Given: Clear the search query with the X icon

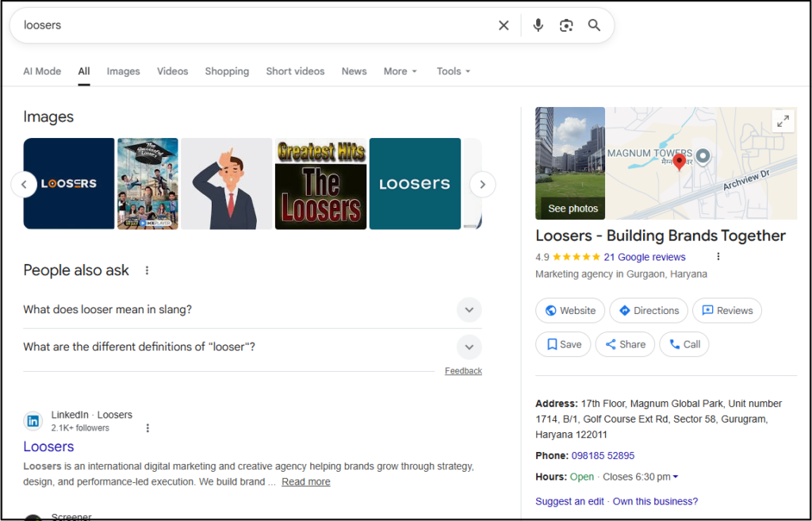Looking at the screenshot, I should tap(504, 25).
